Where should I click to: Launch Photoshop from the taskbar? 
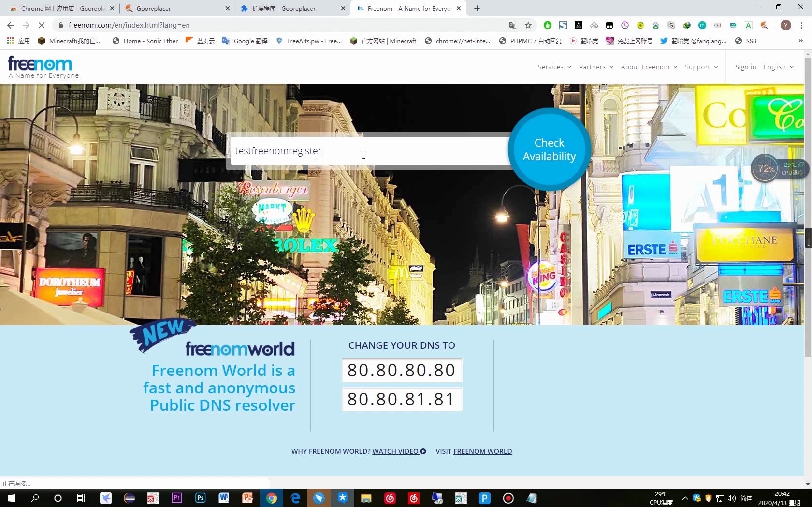pyautogui.click(x=200, y=498)
